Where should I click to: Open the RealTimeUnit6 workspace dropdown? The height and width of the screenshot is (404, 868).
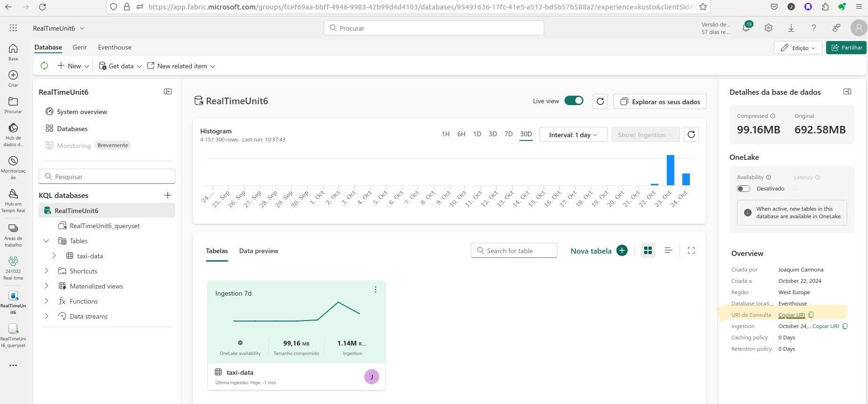(59, 28)
